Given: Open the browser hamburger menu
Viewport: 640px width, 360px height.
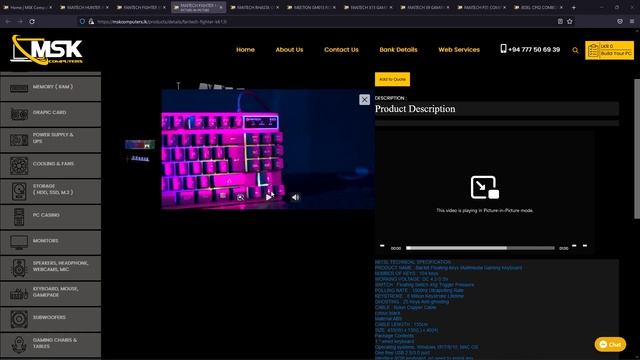Looking at the screenshot, I should point(632,21).
